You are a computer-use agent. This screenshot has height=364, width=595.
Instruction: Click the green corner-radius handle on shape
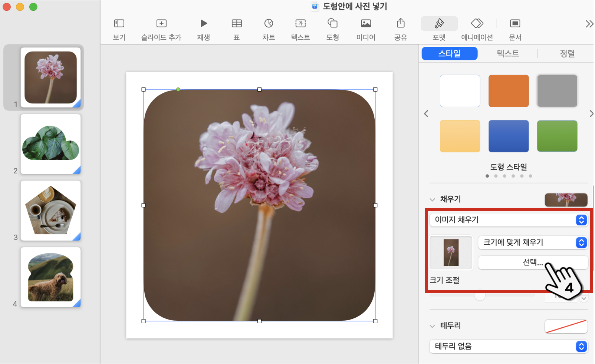pos(178,89)
